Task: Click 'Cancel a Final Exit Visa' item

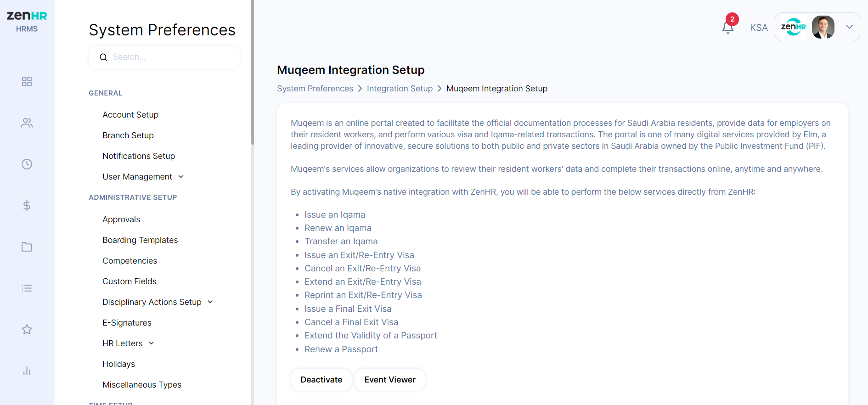Action: [x=351, y=322]
